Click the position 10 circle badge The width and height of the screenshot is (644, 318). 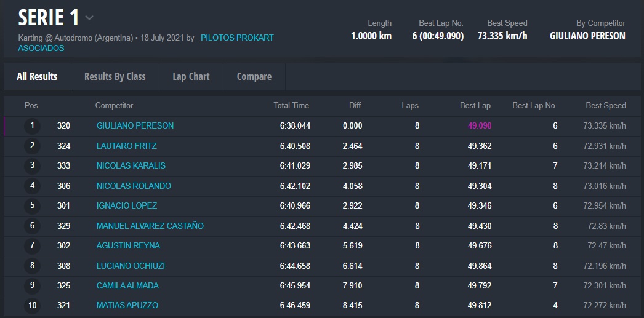[32, 306]
